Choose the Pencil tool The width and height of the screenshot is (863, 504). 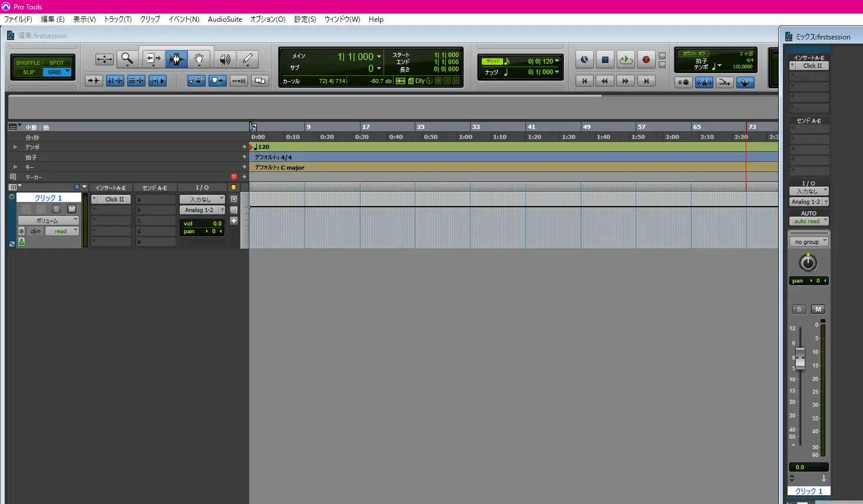[247, 59]
